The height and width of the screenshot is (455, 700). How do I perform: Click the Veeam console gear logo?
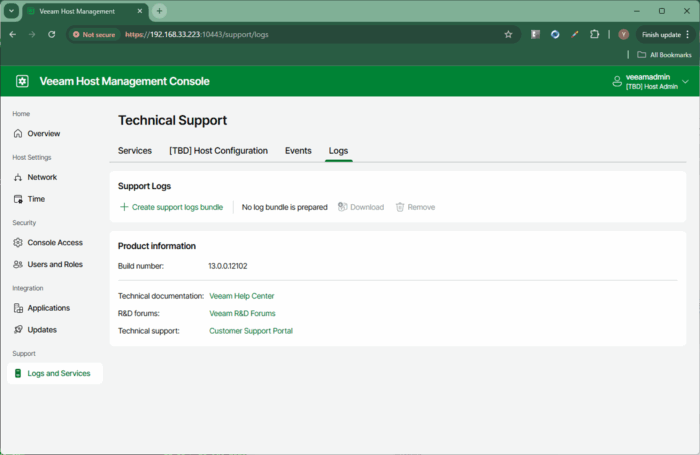(22, 81)
